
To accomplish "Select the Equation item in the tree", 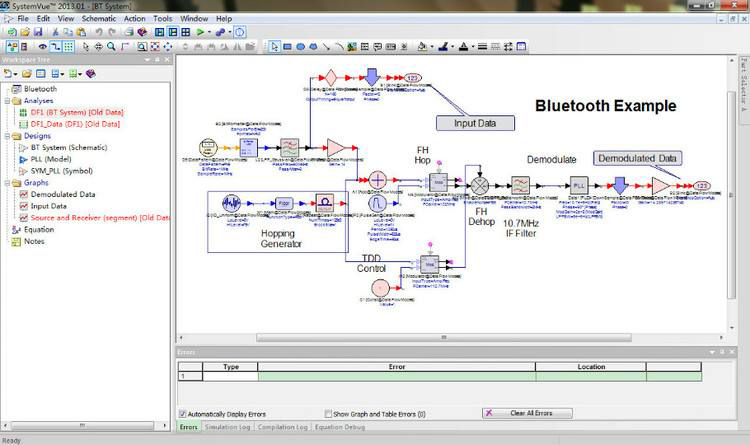I will 39,229.
